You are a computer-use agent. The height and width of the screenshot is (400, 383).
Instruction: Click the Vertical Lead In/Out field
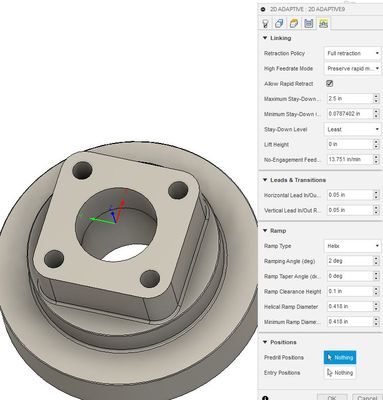point(349,210)
